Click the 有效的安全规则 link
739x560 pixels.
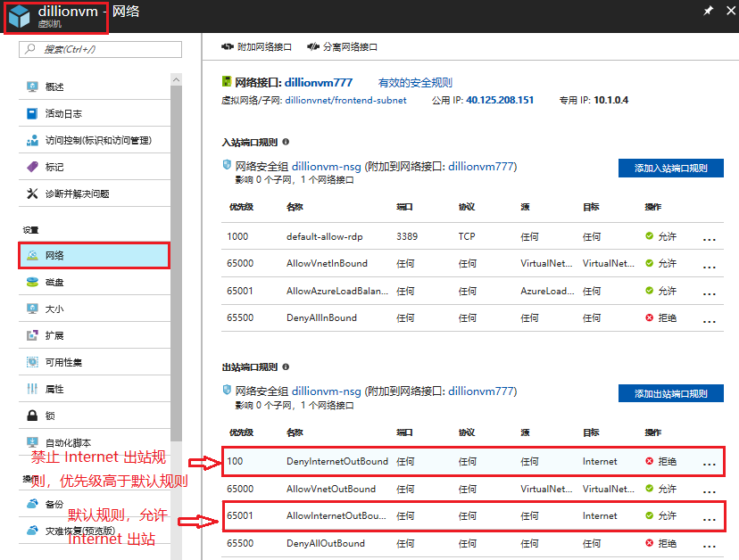point(415,82)
